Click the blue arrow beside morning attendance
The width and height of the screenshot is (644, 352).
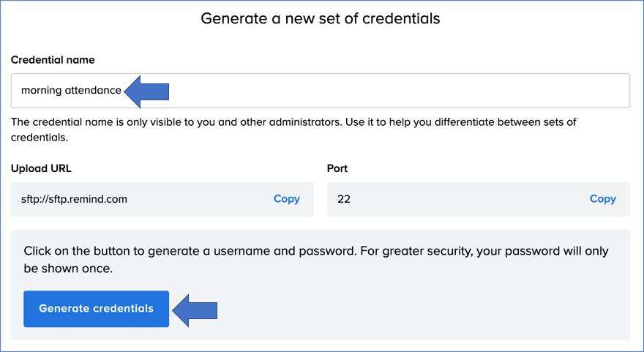pyautogui.click(x=147, y=91)
